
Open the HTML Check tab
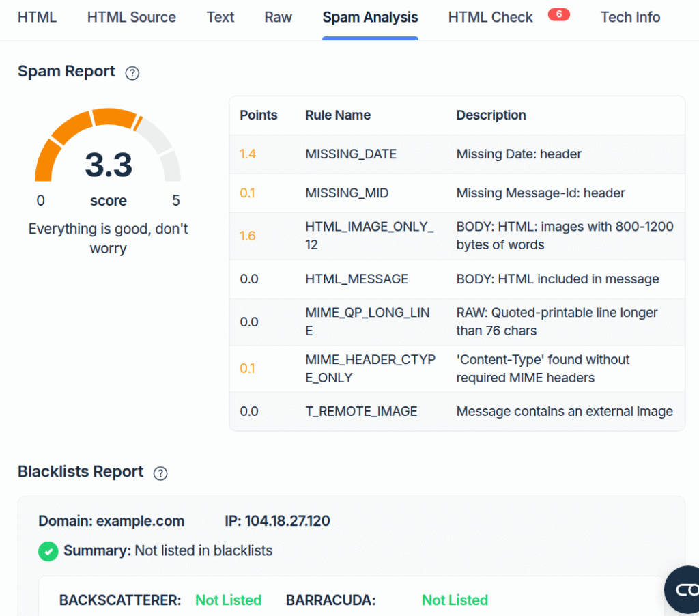click(x=490, y=18)
